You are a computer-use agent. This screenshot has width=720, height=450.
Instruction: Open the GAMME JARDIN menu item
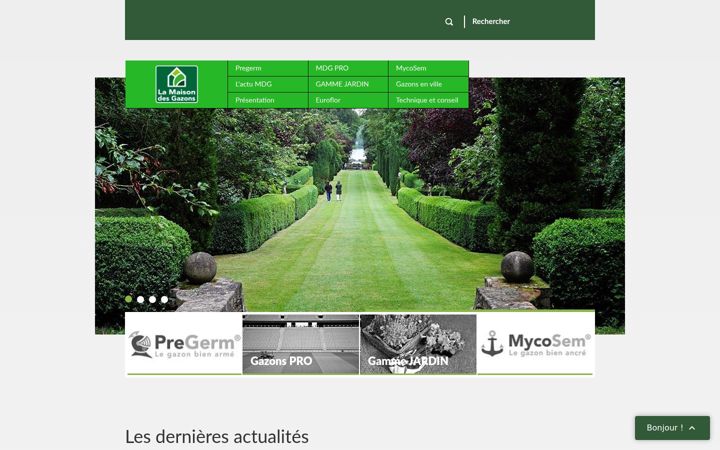[x=348, y=84]
